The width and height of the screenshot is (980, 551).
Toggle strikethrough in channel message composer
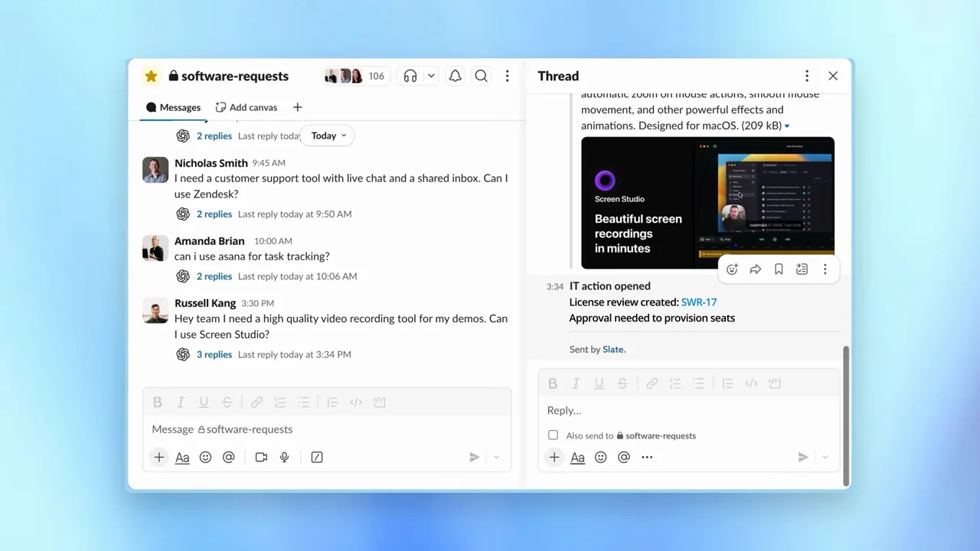[227, 402]
